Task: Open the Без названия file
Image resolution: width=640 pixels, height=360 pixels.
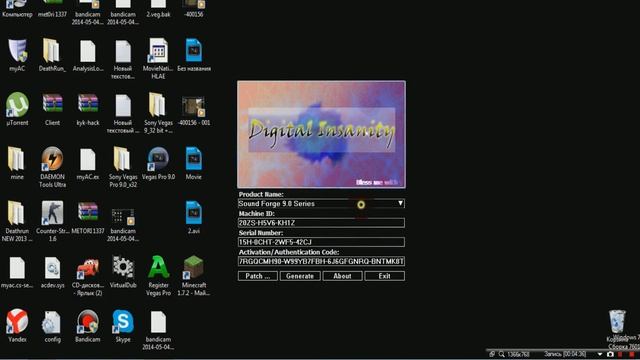Action: coord(193,51)
